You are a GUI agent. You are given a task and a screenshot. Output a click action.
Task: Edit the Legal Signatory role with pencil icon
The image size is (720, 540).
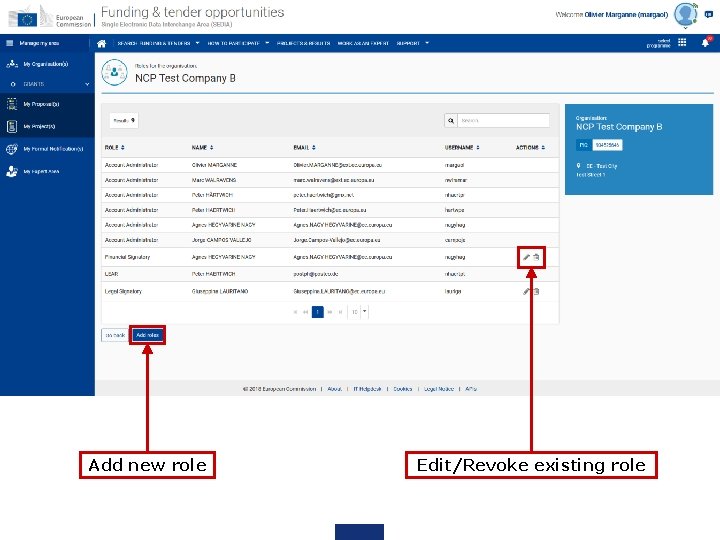tap(526, 291)
